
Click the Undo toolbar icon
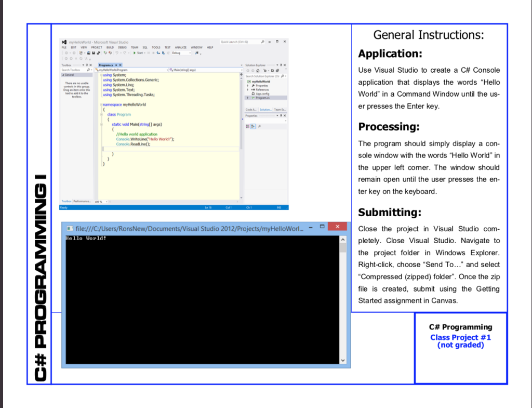pyautogui.click(x=117, y=52)
